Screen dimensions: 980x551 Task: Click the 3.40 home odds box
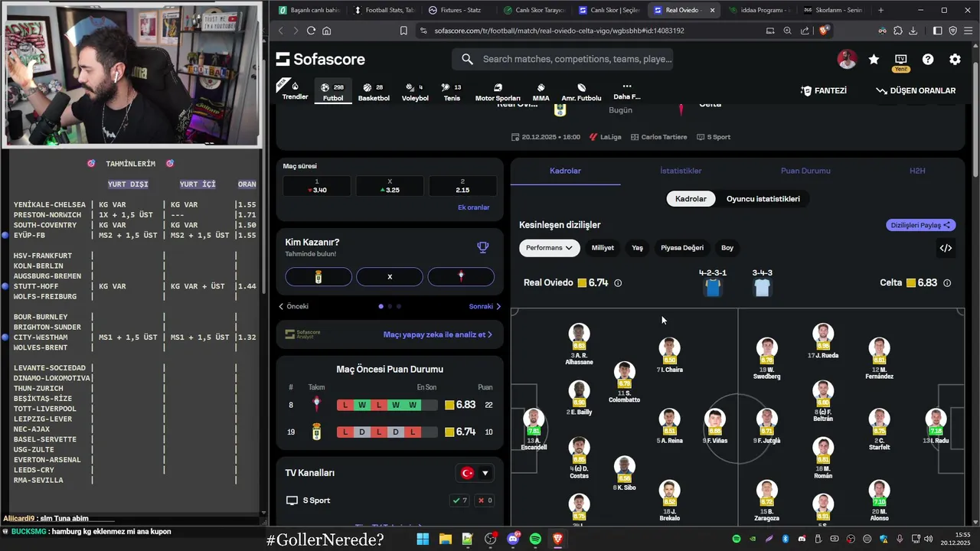click(x=317, y=186)
